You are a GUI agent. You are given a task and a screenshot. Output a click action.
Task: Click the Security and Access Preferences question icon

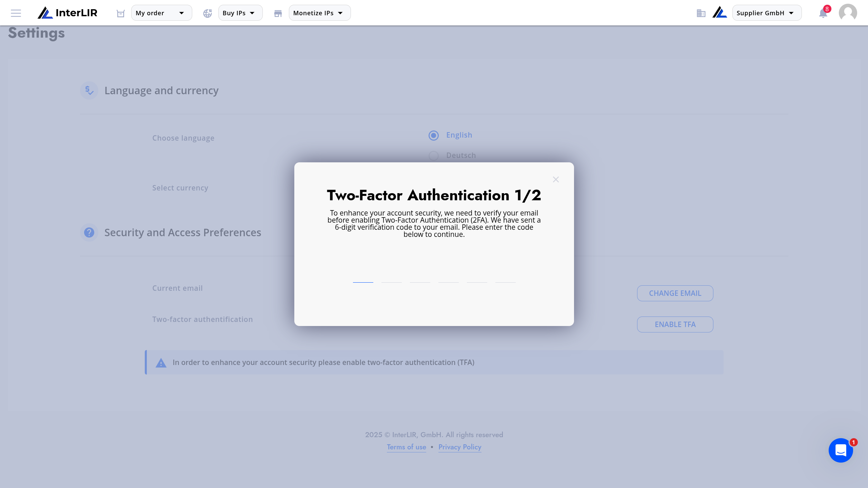click(x=89, y=232)
